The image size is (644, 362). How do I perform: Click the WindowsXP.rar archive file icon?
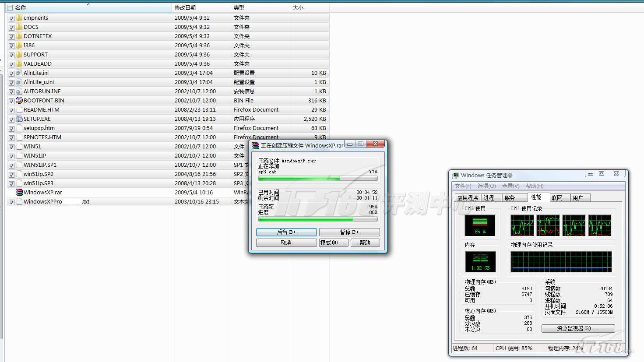tap(19, 192)
